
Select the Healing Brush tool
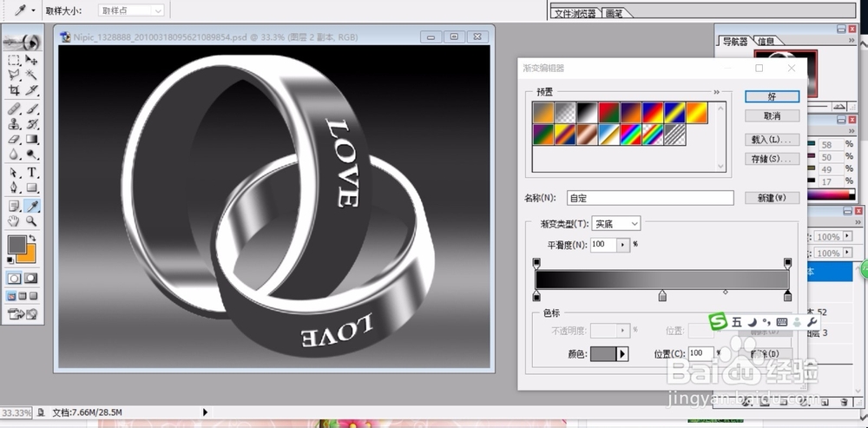[x=14, y=109]
